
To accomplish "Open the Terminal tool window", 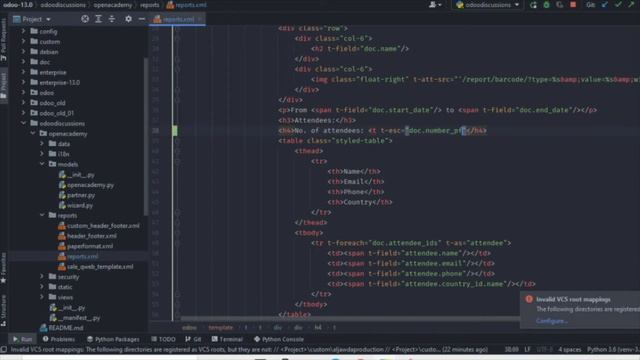I will 227,339.
